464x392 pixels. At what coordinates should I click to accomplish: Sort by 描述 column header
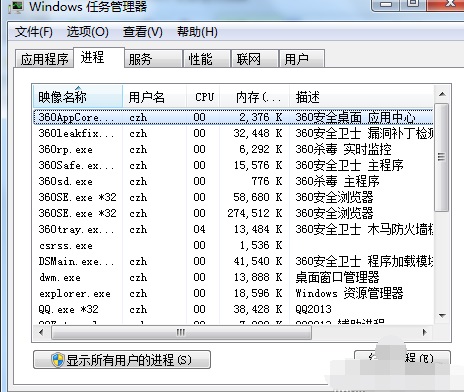pos(362,97)
